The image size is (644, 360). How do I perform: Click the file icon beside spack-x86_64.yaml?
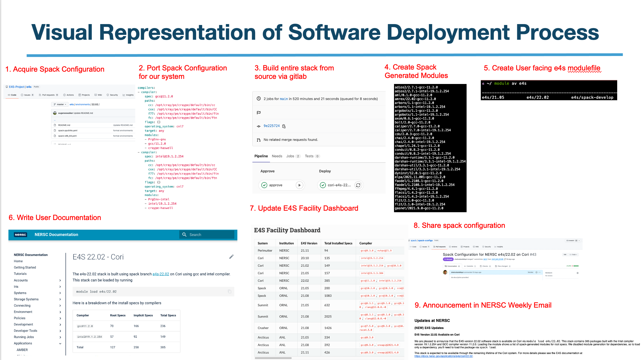pos(55,136)
